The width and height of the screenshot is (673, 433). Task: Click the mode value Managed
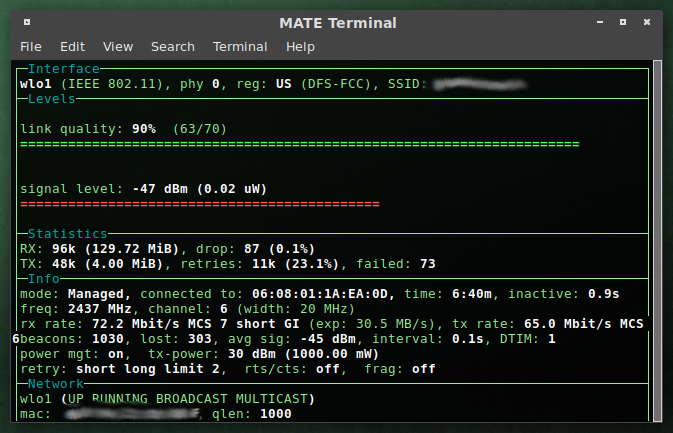coord(95,294)
